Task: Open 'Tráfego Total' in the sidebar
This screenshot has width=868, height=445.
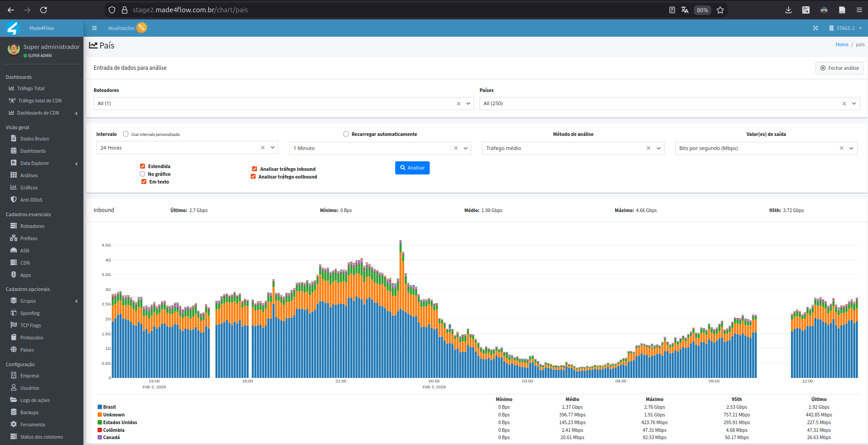Action: (31, 88)
